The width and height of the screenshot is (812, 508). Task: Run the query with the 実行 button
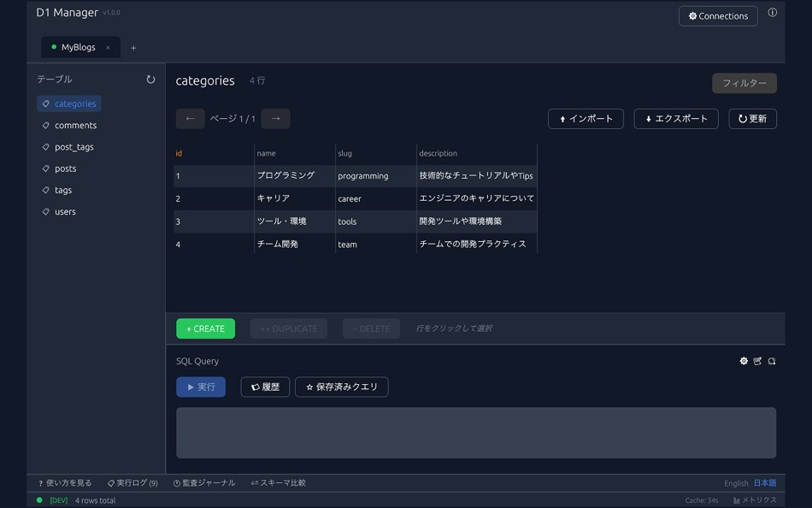click(200, 387)
